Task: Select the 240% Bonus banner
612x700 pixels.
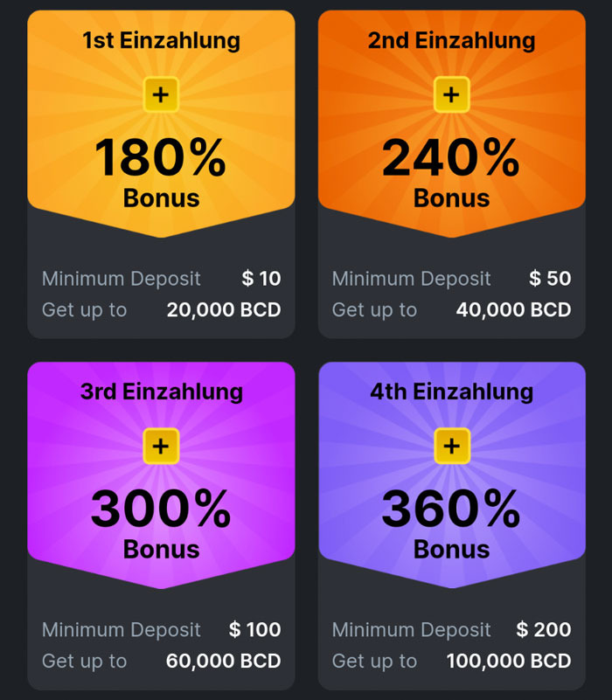Action: [x=452, y=124]
